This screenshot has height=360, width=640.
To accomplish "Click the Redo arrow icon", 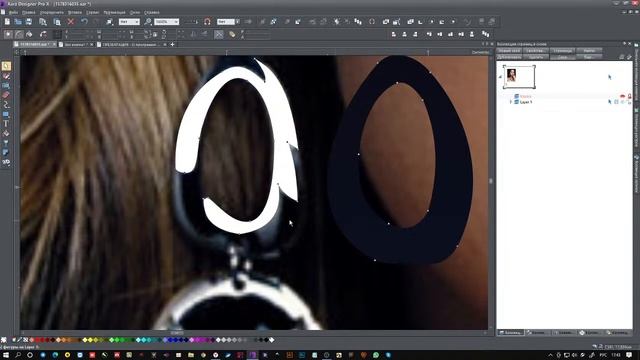I will [x=96, y=22].
